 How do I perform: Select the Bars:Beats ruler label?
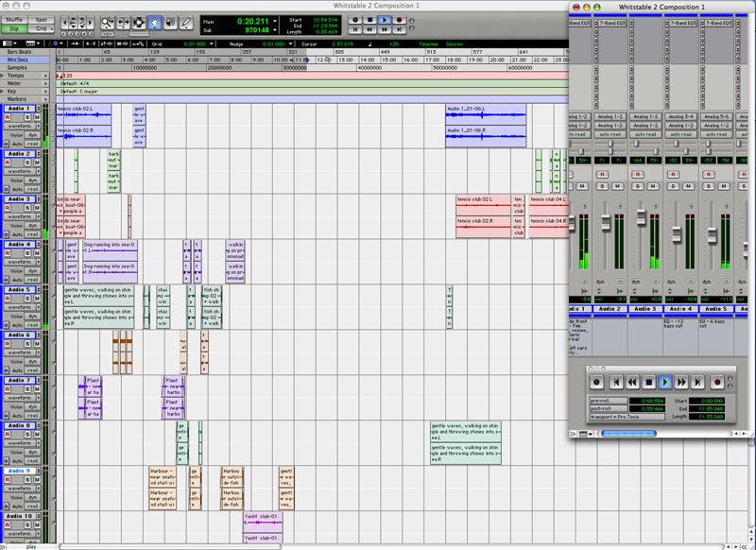tap(17, 53)
